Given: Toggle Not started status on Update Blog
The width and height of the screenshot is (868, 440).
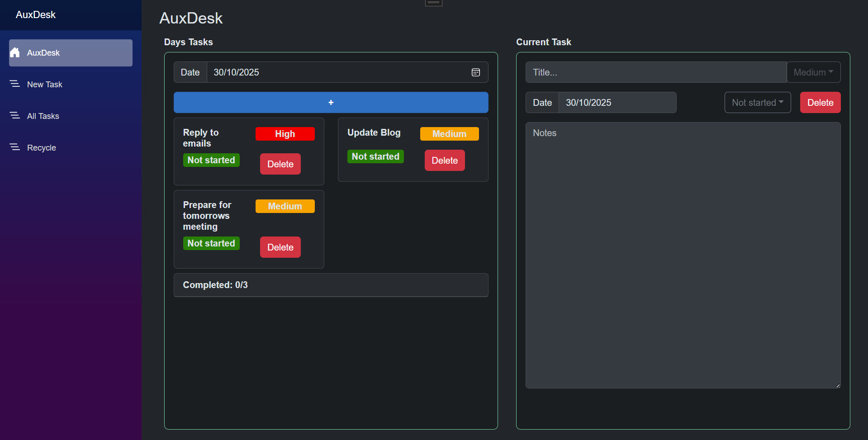Looking at the screenshot, I should pos(375,156).
